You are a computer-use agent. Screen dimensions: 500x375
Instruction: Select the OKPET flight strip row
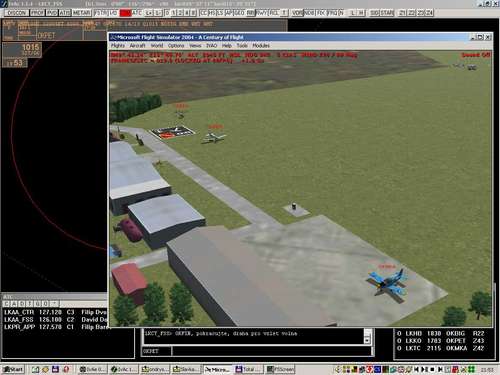(441, 341)
